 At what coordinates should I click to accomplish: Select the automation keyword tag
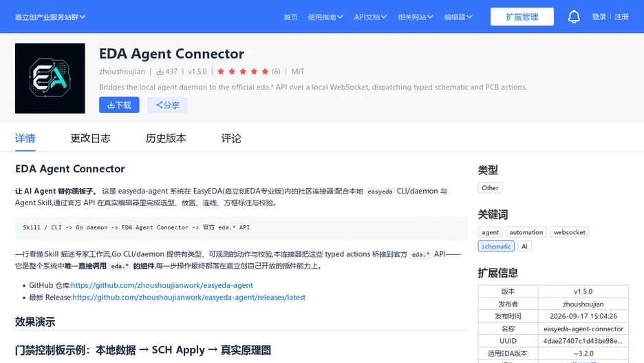526,232
